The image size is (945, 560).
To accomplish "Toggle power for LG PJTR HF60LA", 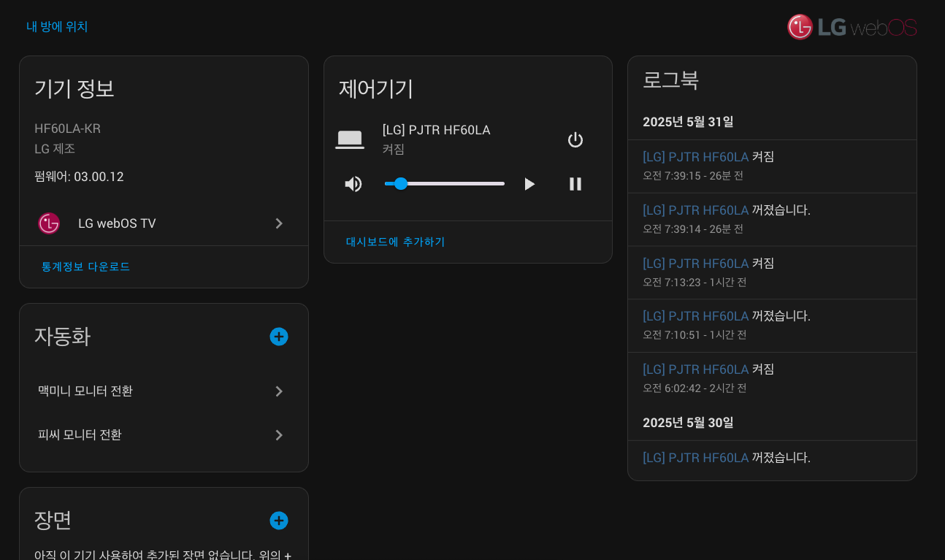I will 575,140.
